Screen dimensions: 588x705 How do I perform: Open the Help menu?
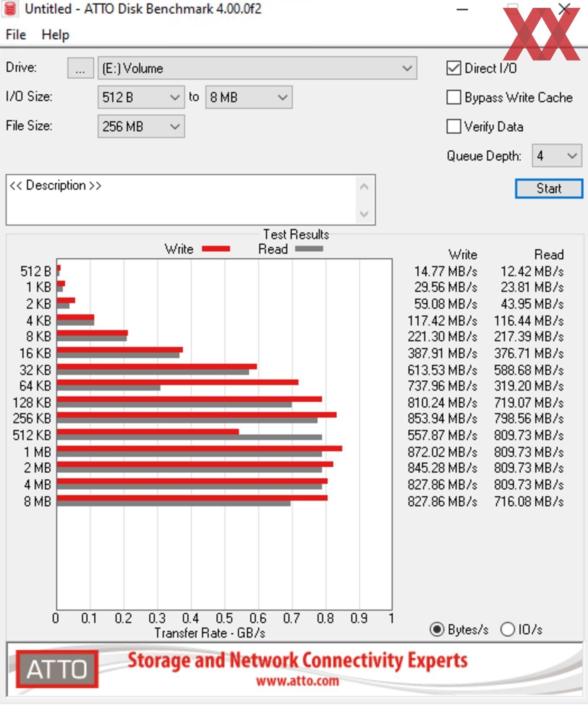[x=55, y=35]
